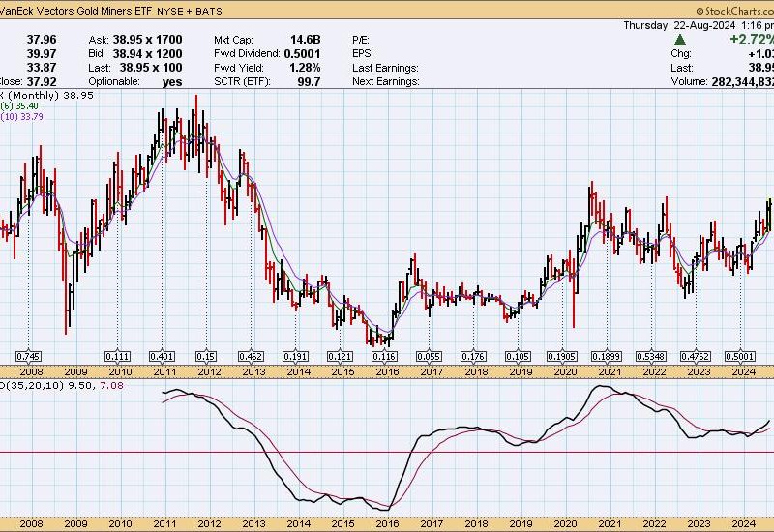Image resolution: width=774 pixels, height=532 pixels.
Task: Click the (Monthly) 38.95 chart legend
Action: (x=50, y=95)
